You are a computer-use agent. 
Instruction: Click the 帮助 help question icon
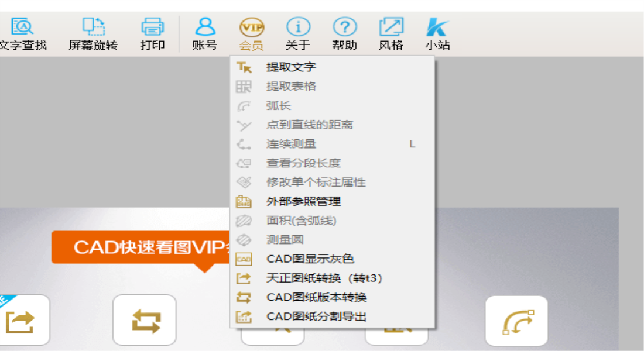coord(344,27)
